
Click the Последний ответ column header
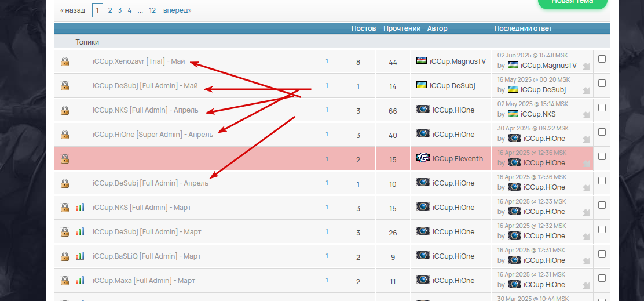point(524,28)
